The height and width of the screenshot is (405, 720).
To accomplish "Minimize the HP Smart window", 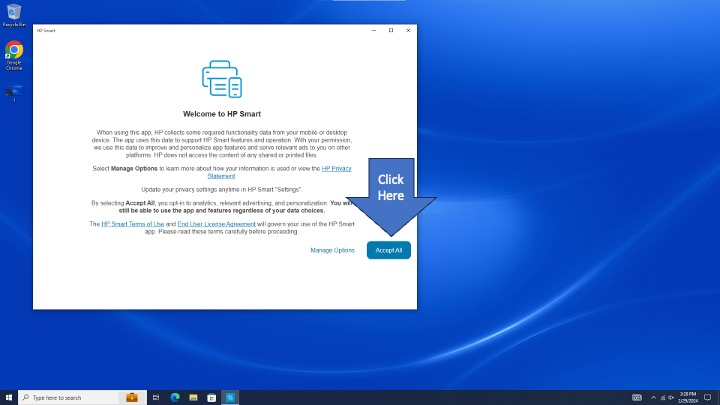I will 374,30.
